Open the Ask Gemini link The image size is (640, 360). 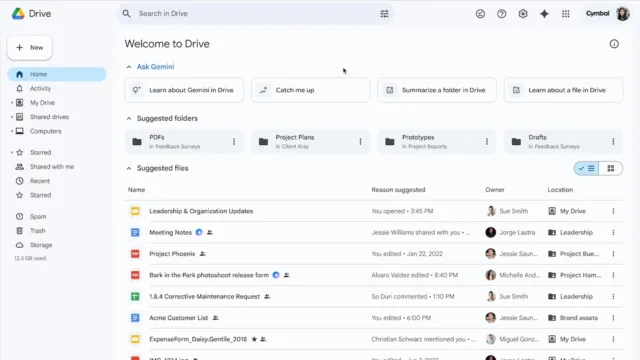pyautogui.click(x=156, y=67)
